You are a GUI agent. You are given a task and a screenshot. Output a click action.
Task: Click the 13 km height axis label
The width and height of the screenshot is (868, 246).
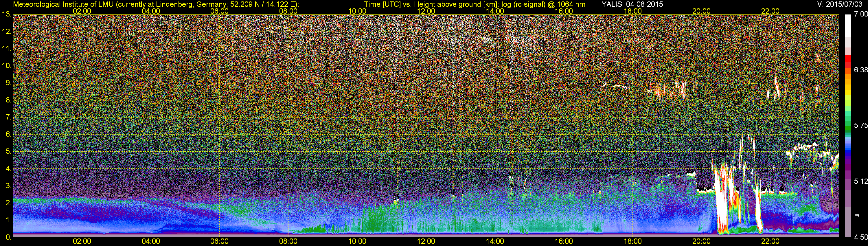click(x=6, y=14)
